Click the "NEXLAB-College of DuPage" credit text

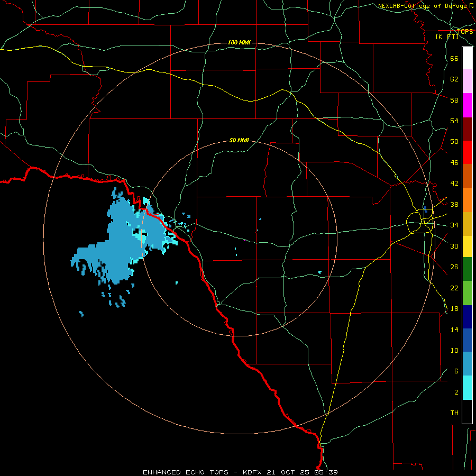(x=422, y=6)
